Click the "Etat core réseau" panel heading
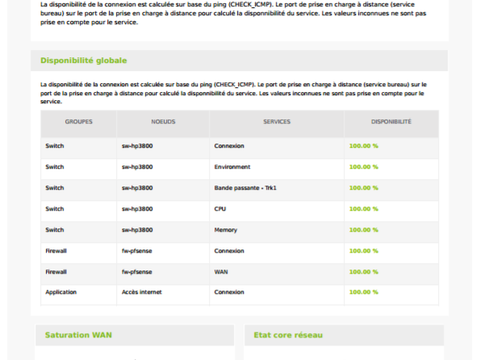480x360 pixels. tap(288, 335)
